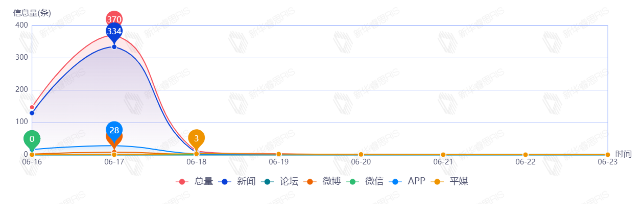Click the blue 334 marker pin
Screen dimensions: 644x204
point(114,32)
